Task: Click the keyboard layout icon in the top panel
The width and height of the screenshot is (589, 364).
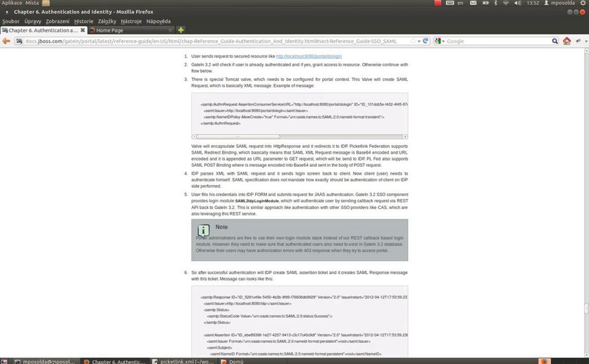Action: pos(450,3)
